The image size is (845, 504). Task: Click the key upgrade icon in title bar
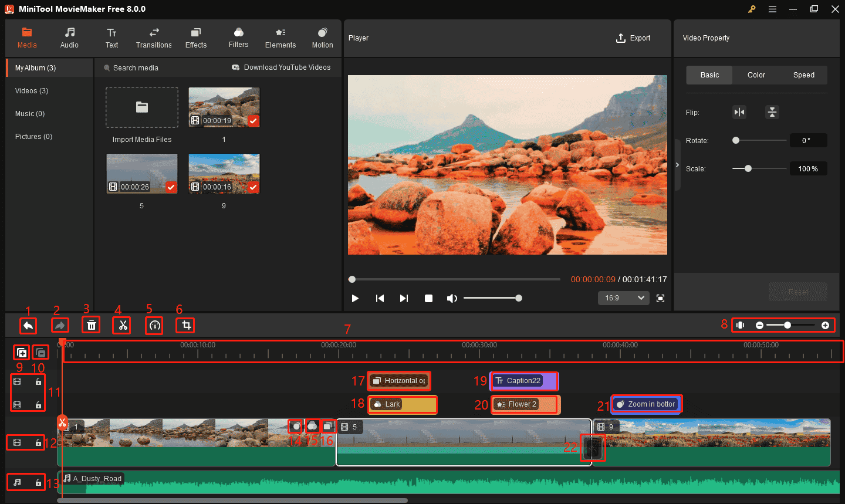click(752, 9)
